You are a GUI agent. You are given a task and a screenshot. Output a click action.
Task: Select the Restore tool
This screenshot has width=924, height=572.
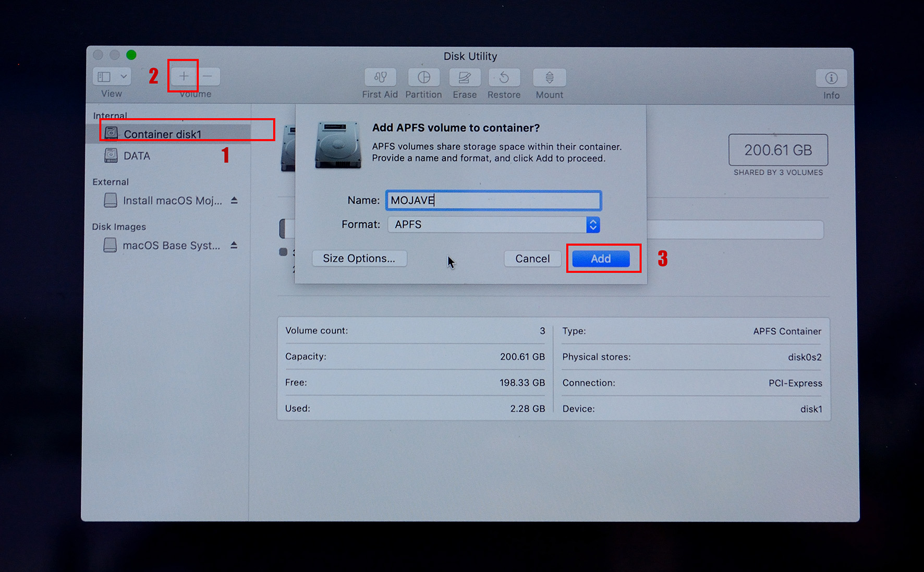pyautogui.click(x=504, y=79)
